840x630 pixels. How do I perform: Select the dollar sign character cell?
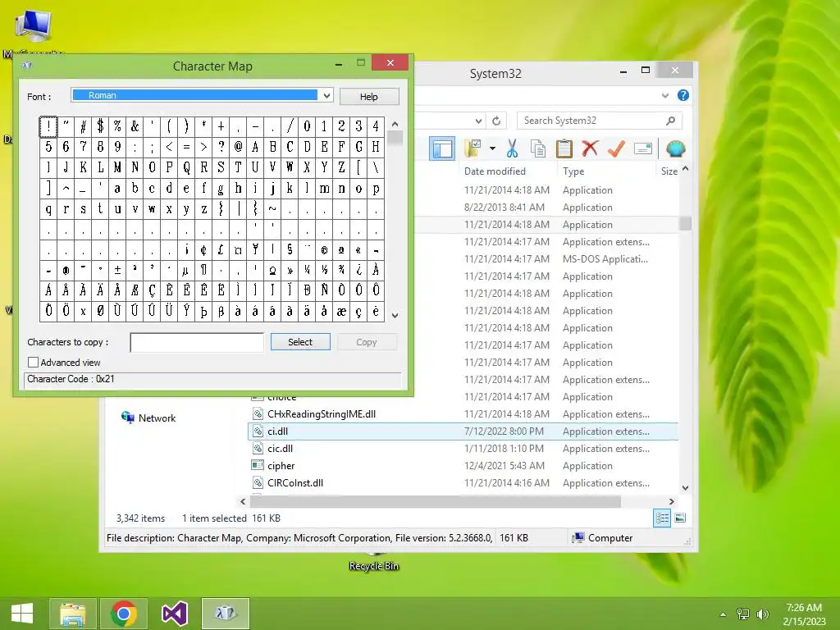100,126
